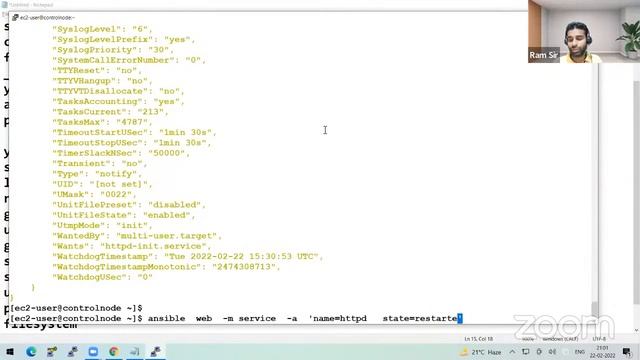The height and width of the screenshot is (360, 640).
Task: Click the "UnitFilePreset": "disabled" line
Action: (129, 205)
